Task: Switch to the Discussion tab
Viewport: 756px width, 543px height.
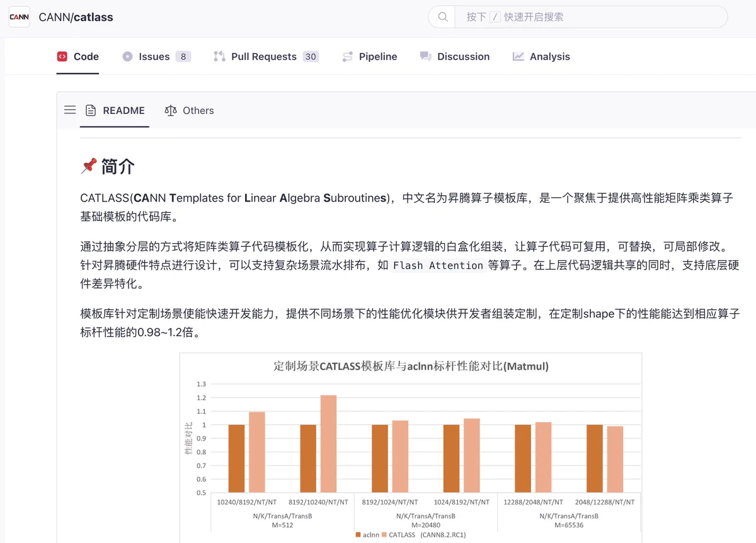Action: pyautogui.click(x=455, y=57)
